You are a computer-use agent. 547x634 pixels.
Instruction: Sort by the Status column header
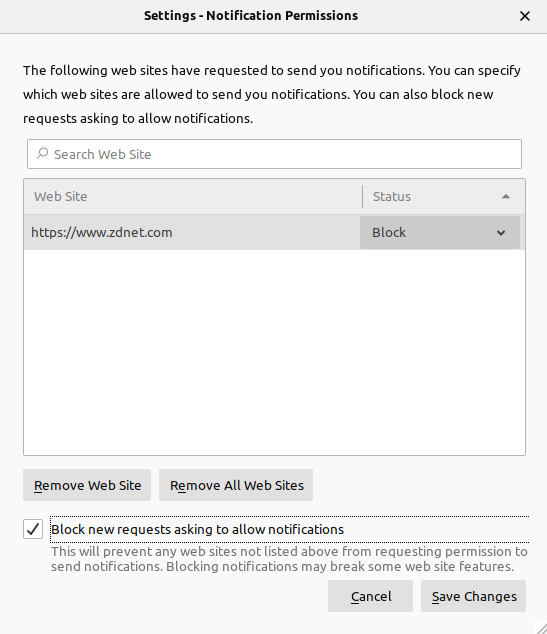click(x=444, y=197)
